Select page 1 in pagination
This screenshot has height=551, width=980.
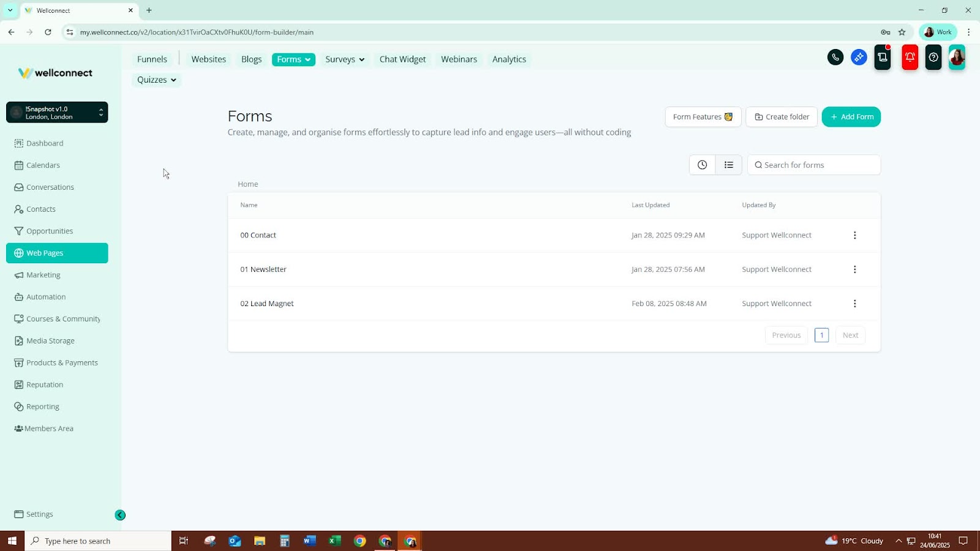point(822,335)
